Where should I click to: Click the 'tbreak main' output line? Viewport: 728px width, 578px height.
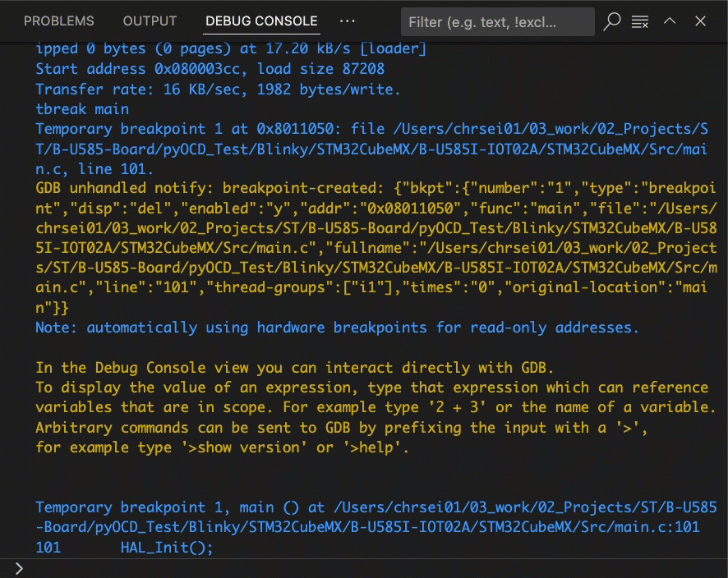click(82, 109)
